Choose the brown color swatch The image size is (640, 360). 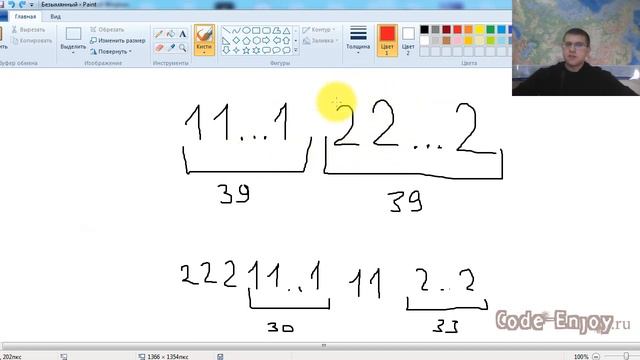[x=447, y=40]
